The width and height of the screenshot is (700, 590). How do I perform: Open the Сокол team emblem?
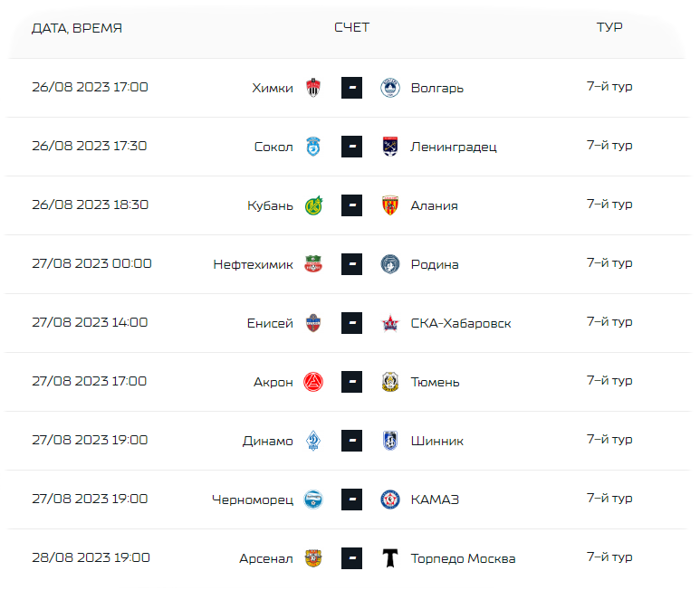(313, 147)
